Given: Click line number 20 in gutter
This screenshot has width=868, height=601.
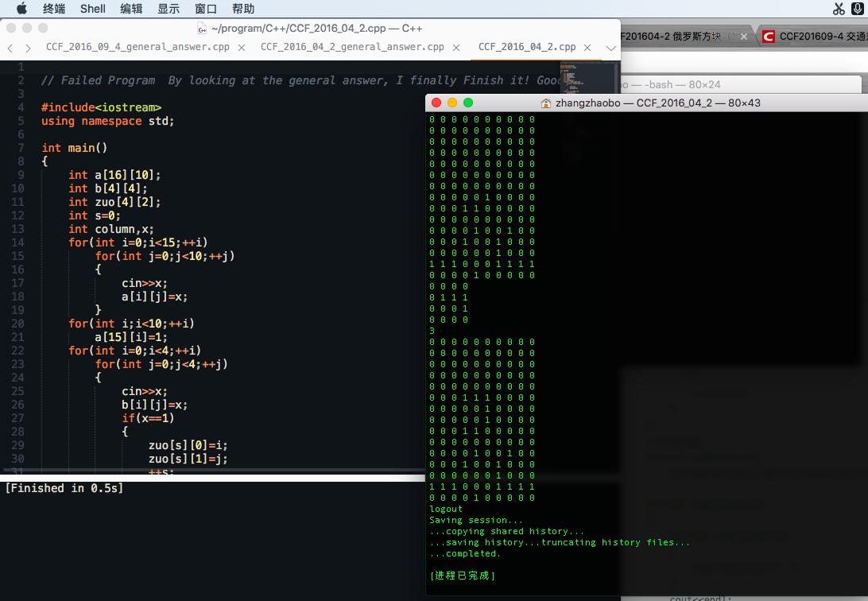Looking at the screenshot, I should pos(17,324).
